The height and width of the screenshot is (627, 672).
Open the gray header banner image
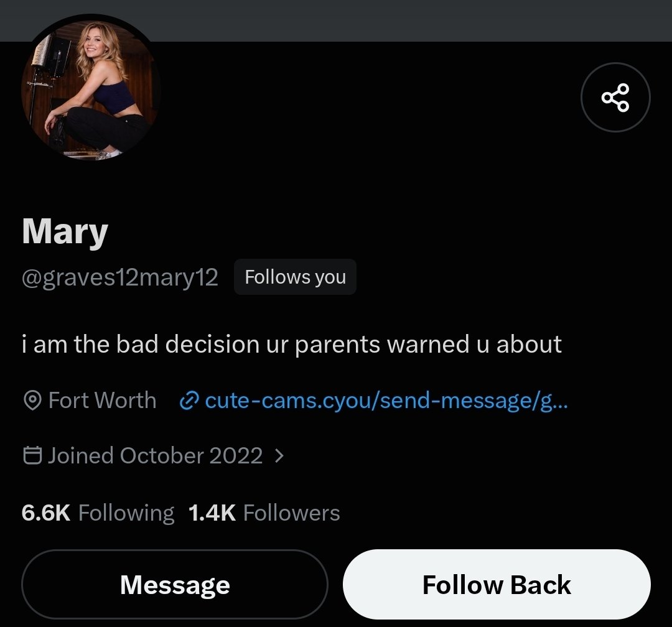336,21
